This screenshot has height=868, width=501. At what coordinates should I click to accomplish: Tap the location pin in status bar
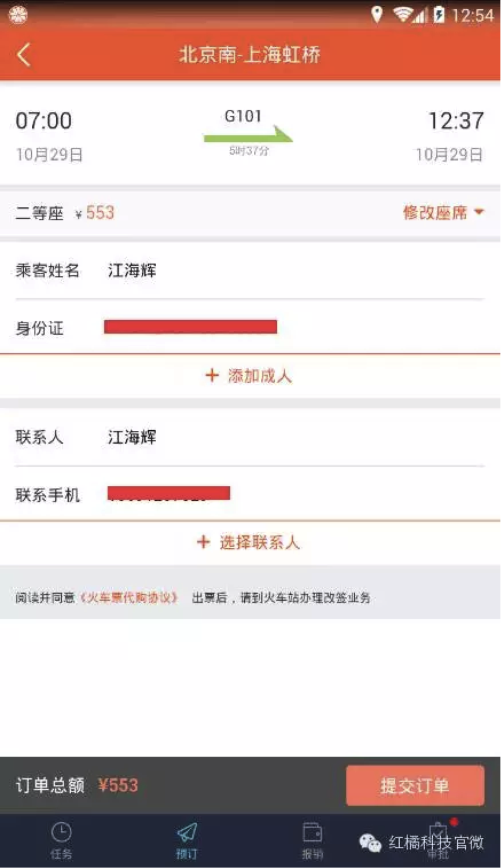(x=377, y=14)
